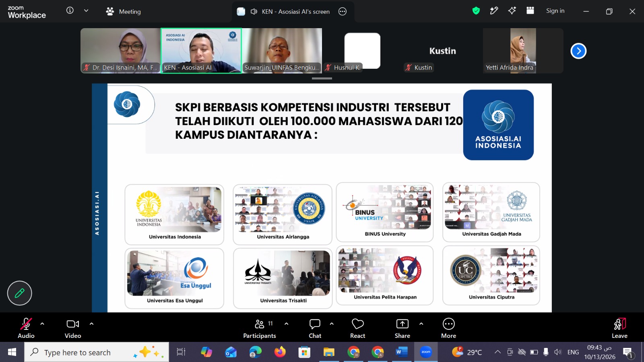Open the More options menu
This screenshot has height=362, width=644.
pyautogui.click(x=448, y=328)
